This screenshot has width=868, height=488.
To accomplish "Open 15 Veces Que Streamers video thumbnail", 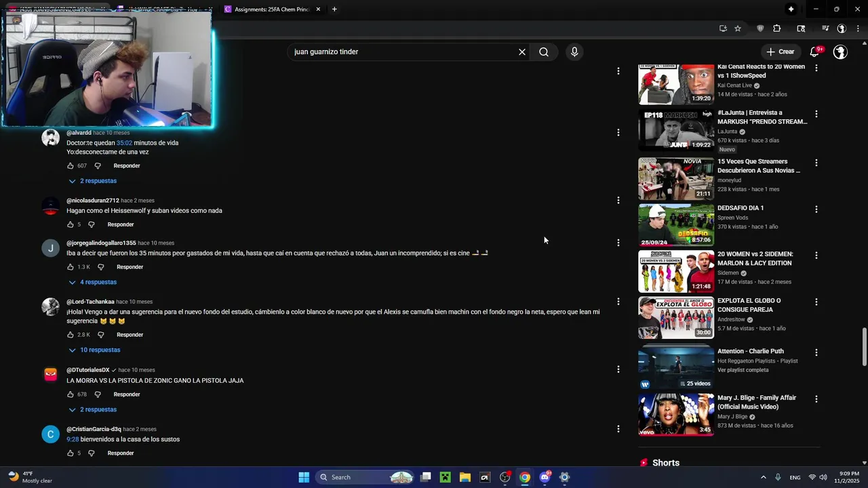I will 676,178.
